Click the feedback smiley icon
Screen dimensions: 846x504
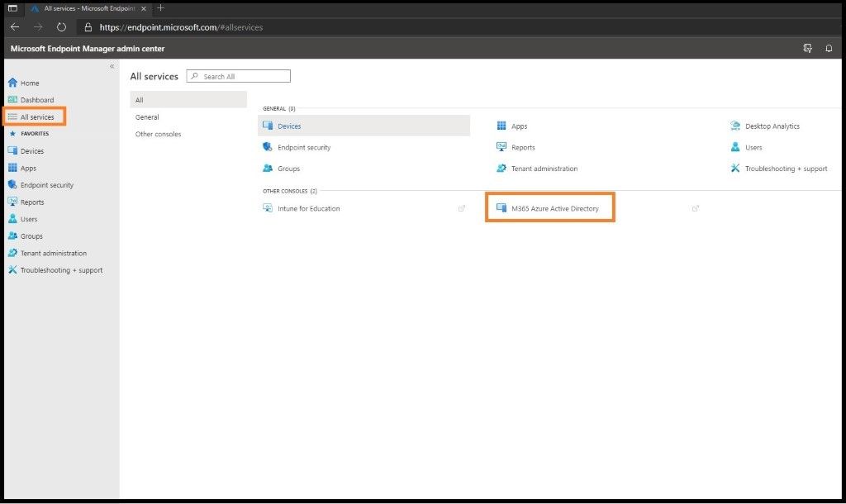pyautogui.click(x=807, y=48)
